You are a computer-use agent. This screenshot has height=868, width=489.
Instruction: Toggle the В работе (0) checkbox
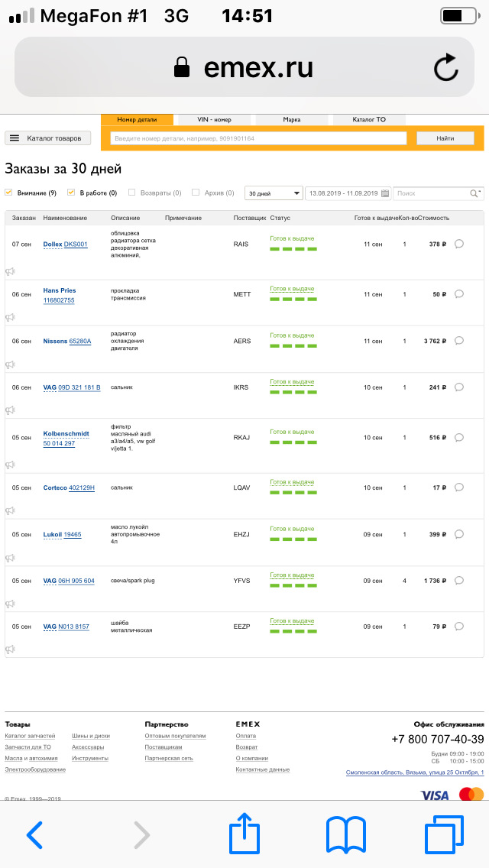click(71, 193)
